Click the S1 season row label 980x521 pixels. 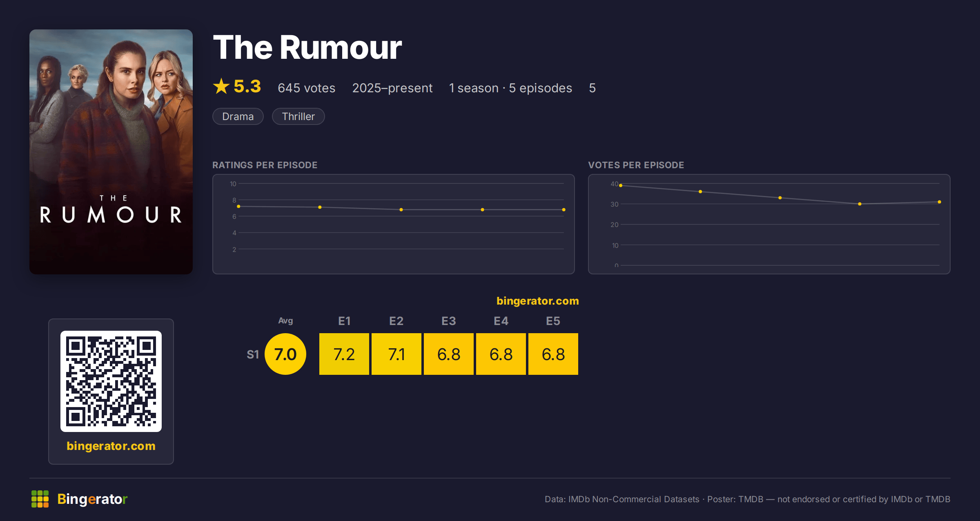tap(253, 354)
